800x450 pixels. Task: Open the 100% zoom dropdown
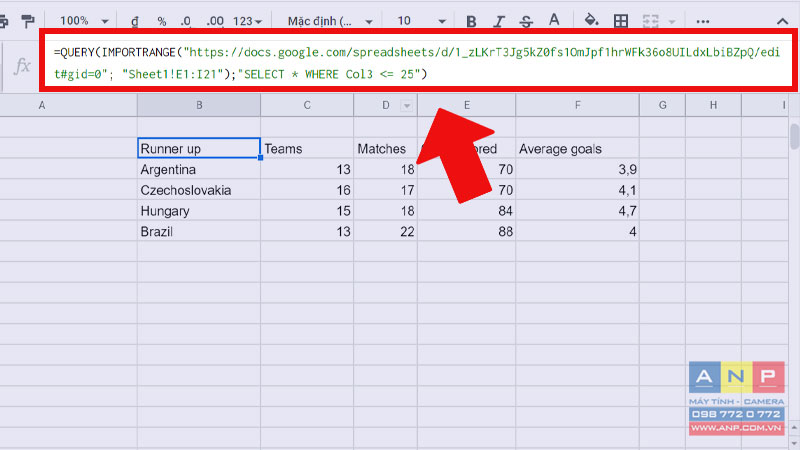[84, 21]
